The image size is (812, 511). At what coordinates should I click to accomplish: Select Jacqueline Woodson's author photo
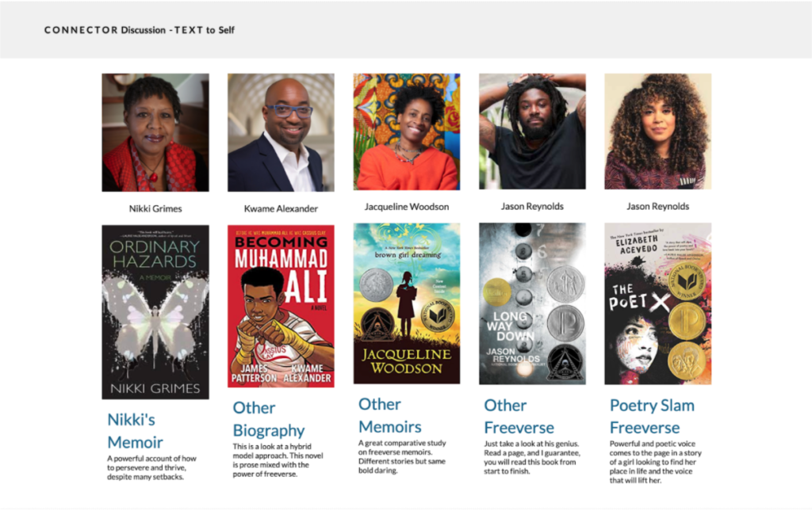pos(406,132)
